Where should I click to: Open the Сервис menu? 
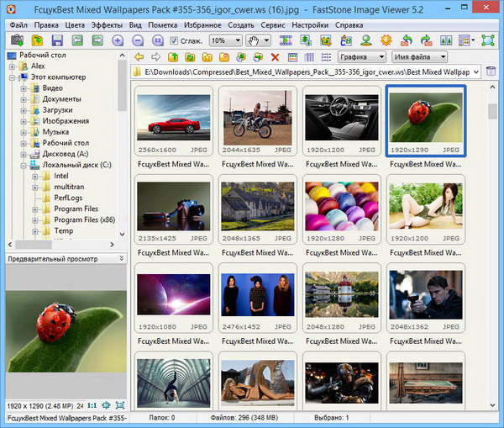tap(272, 25)
